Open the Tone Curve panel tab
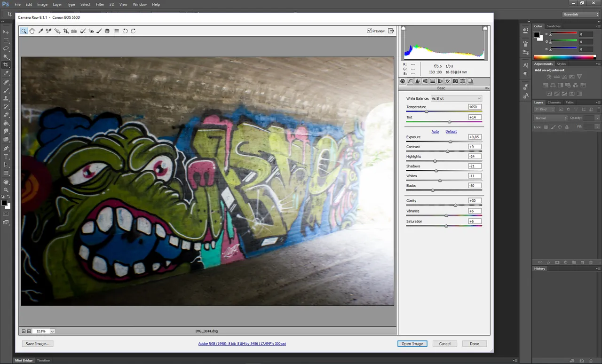The width and height of the screenshot is (602, 364). (410, 81)
